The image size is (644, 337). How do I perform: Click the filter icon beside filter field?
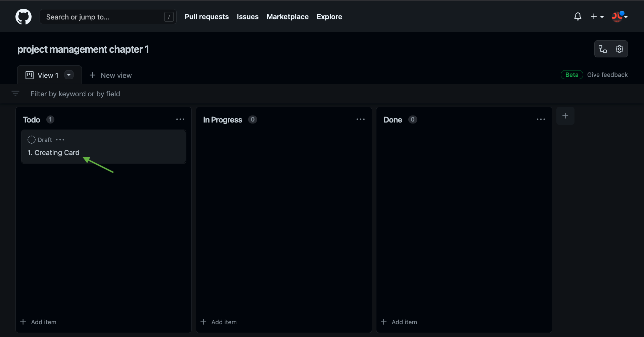[x=15, y=93]
